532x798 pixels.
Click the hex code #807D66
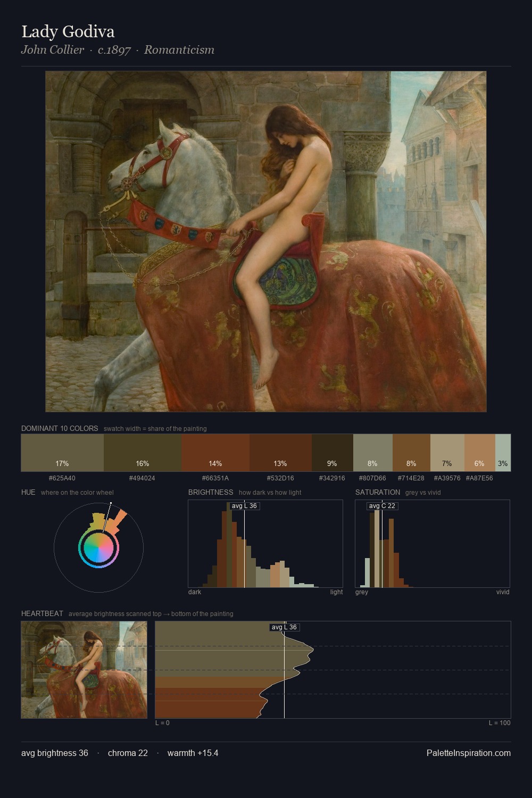(x=373, y=478)
